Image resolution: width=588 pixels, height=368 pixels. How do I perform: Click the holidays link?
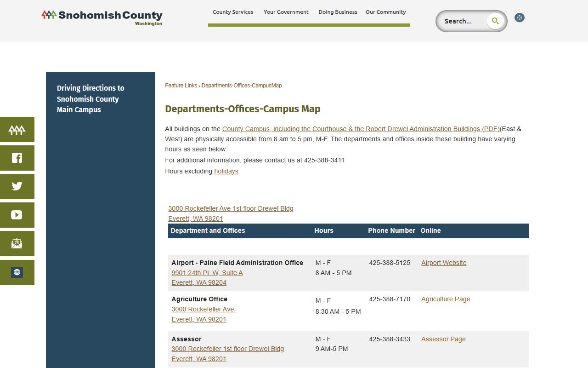[226, 171]
